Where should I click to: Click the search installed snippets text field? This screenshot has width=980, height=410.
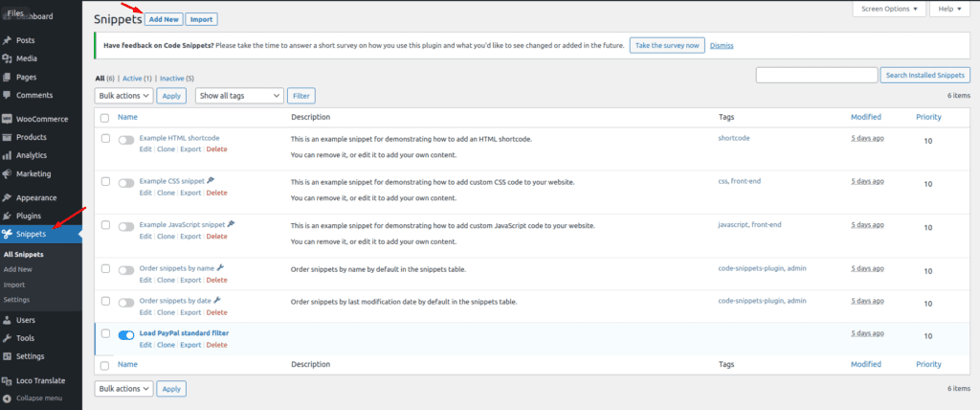(x=816, y=75)
